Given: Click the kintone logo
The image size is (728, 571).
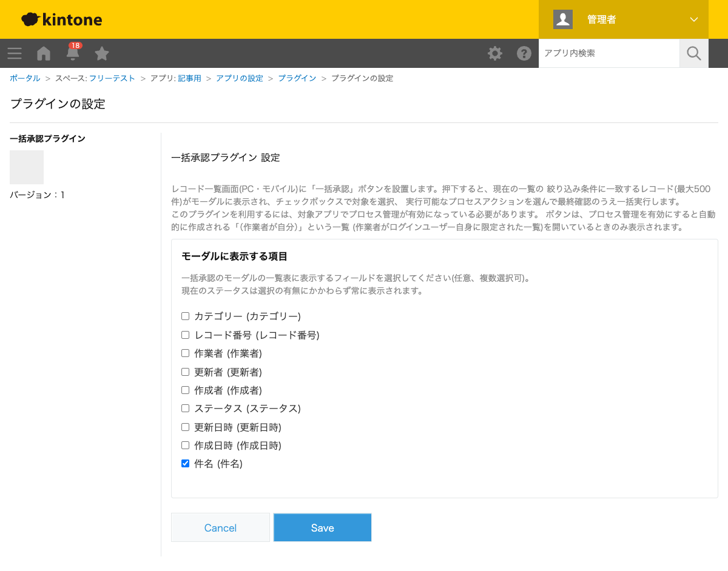Looking at the screenshot, I should pos(62,19).
